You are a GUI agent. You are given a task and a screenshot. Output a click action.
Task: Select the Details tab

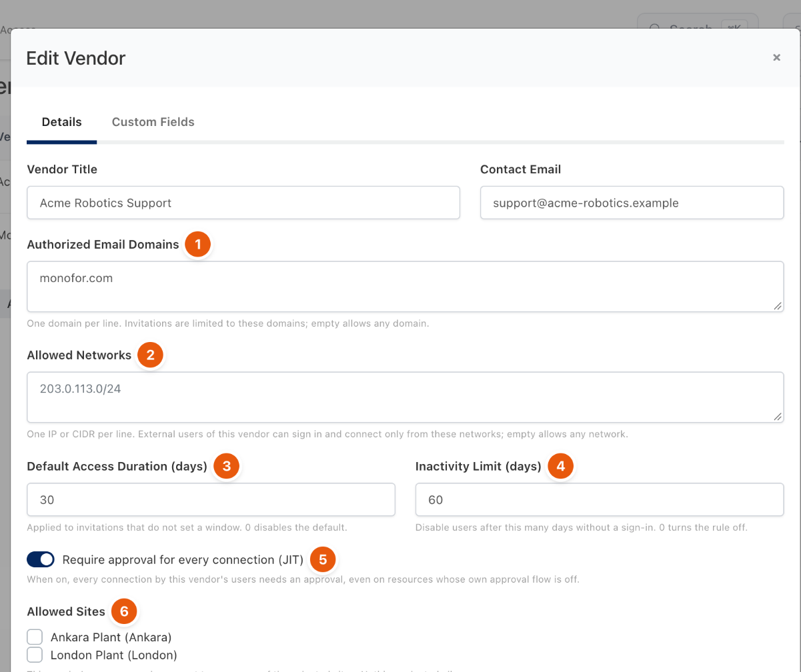pyautogui.click(x=61, y=122)
